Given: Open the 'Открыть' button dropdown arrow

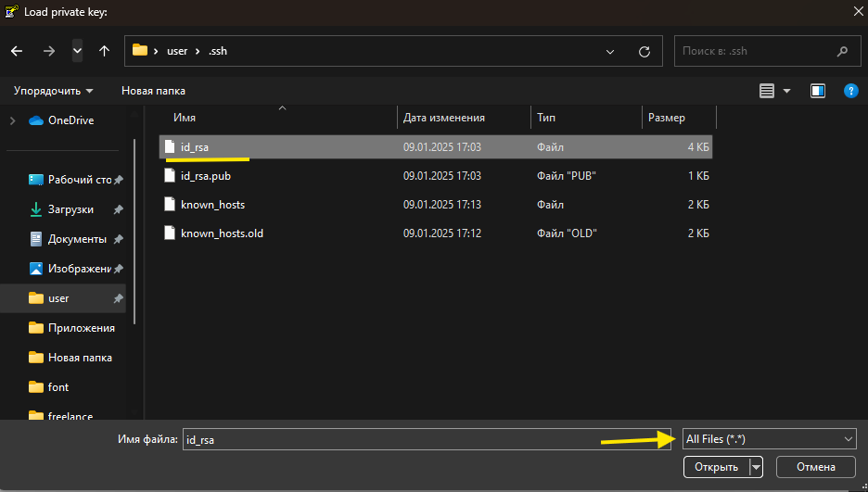Looking at the screenshot, I should (756, 467).
